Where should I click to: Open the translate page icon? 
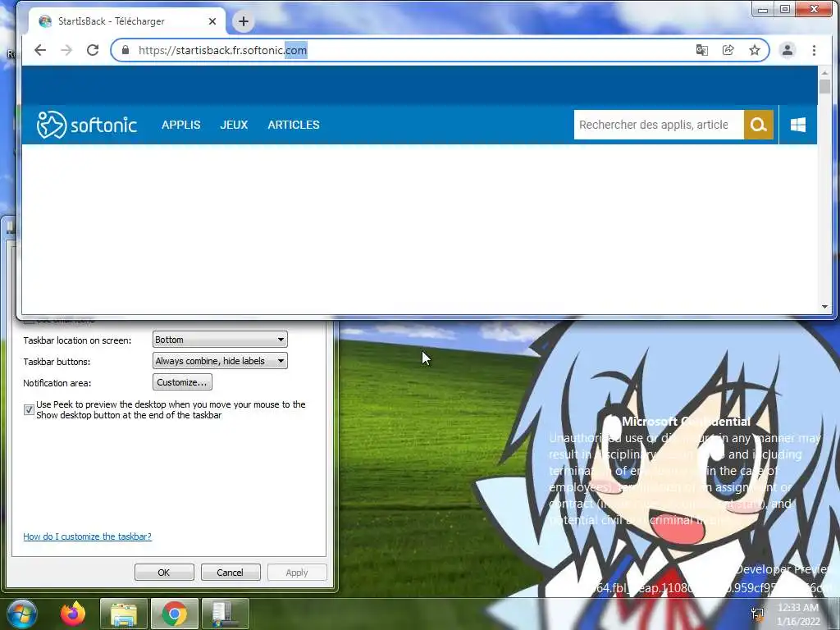coord(702,50)
